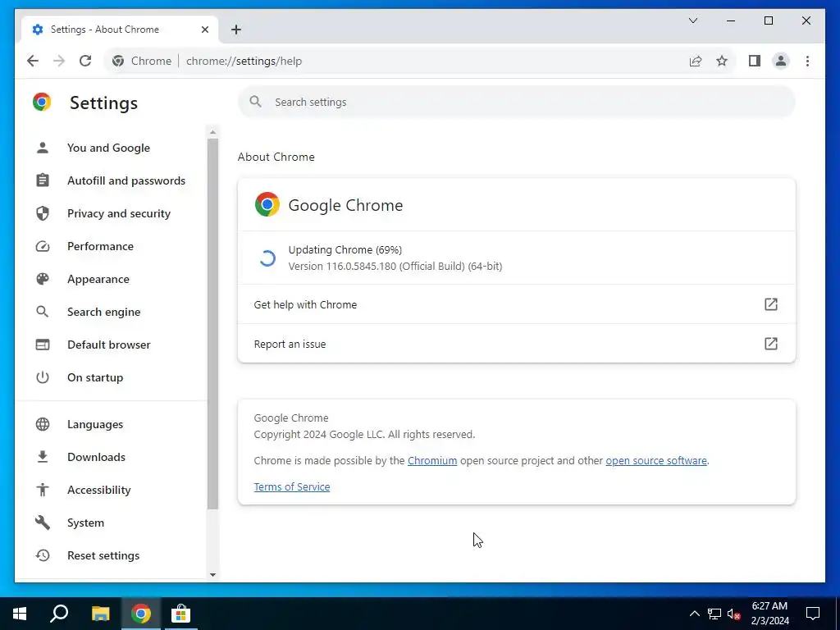Open Autofill and passwords section
Image resolution: width=840 pixels, height=630 pixels.
(126, 180)
